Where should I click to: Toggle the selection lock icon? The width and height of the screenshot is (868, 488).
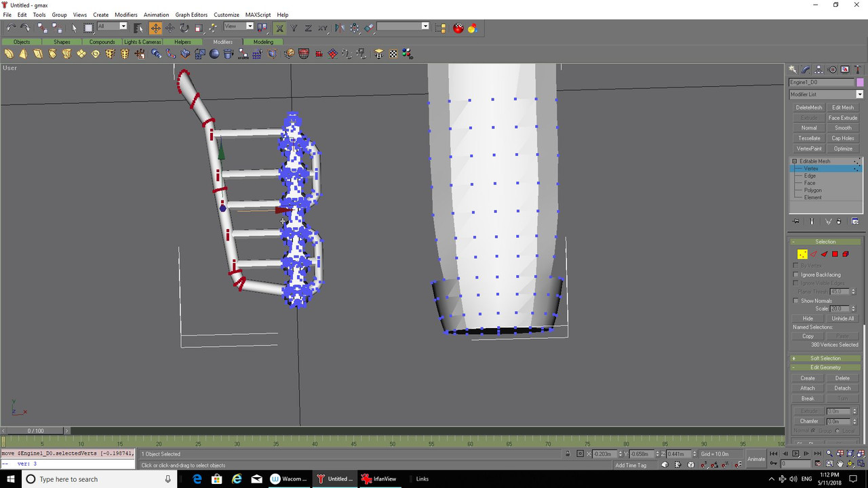pyautogui.click(x=568, y=454)
